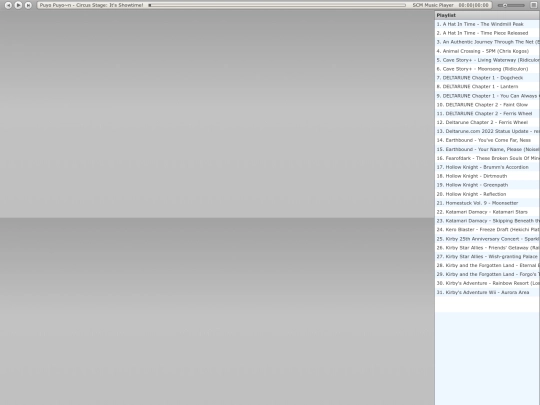Play Kirby Star Allies - Wish-granting Palace
The image size is (540, 405).
[x=487, y=257]
